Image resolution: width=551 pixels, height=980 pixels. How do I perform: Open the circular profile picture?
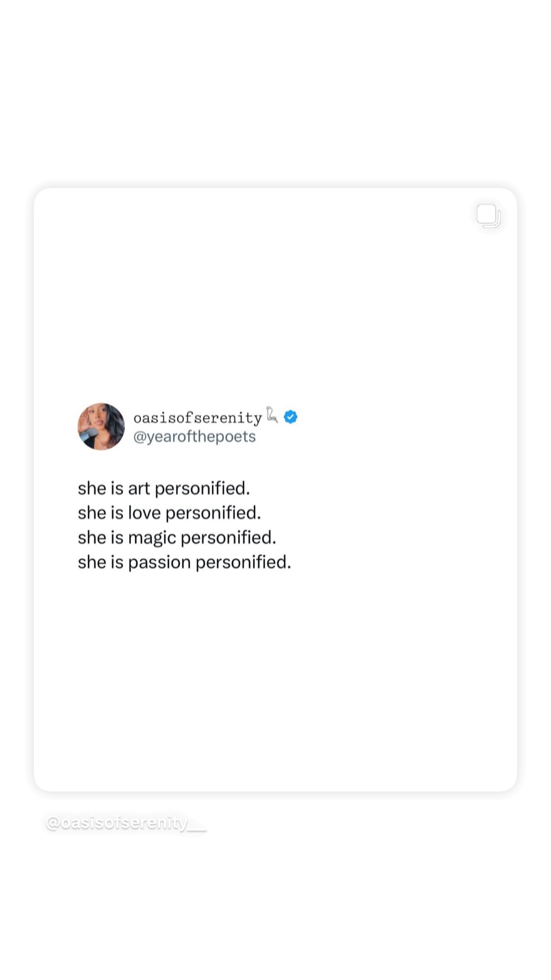[101, 426]
